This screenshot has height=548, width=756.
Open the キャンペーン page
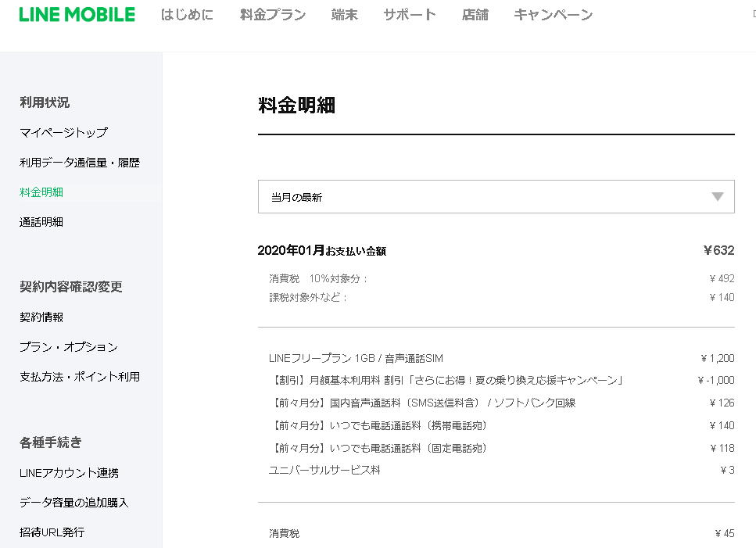pyautogui.click(x=553, y=15)
